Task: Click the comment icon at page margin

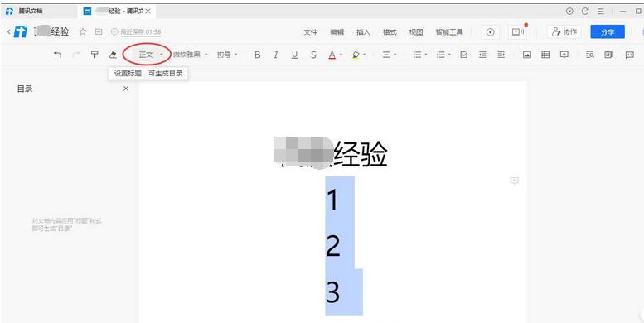Action: [514, 181]
